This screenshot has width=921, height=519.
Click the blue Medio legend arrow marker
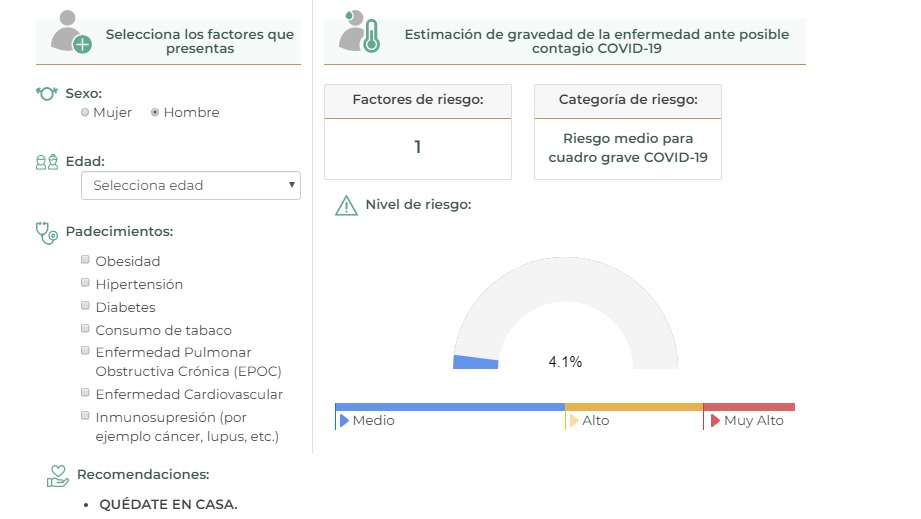click(x=344, y=421)
